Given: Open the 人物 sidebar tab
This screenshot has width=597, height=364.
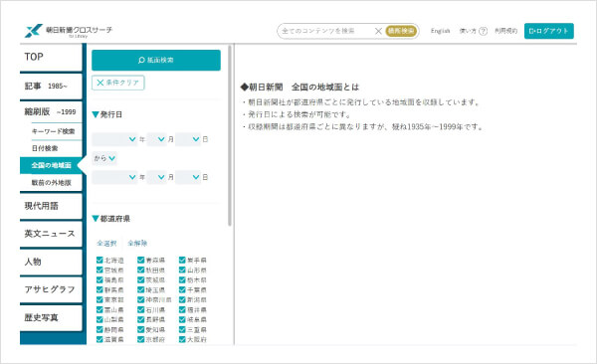Looking at the screenshot, I should point(51,262).
